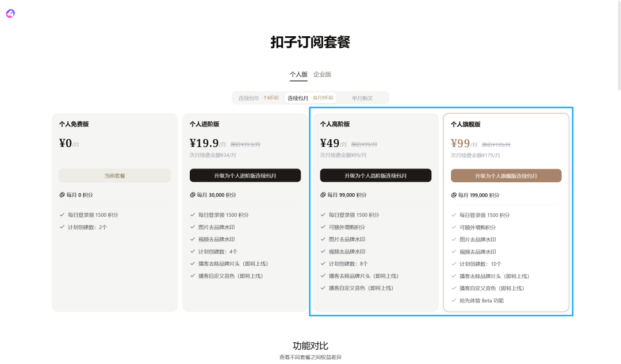The width and height of the screenshot is (621, 364).
Task: Select the 单月购买 billing option
Action: tap(363, 98)
